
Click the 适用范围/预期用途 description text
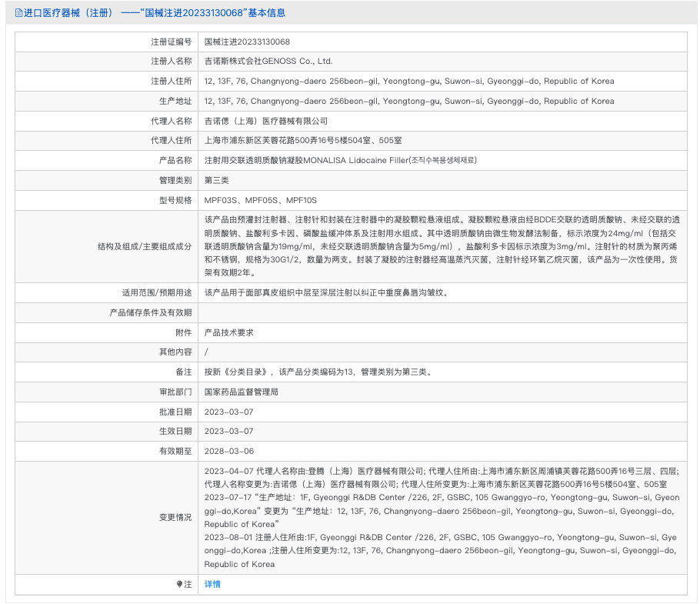325,292
